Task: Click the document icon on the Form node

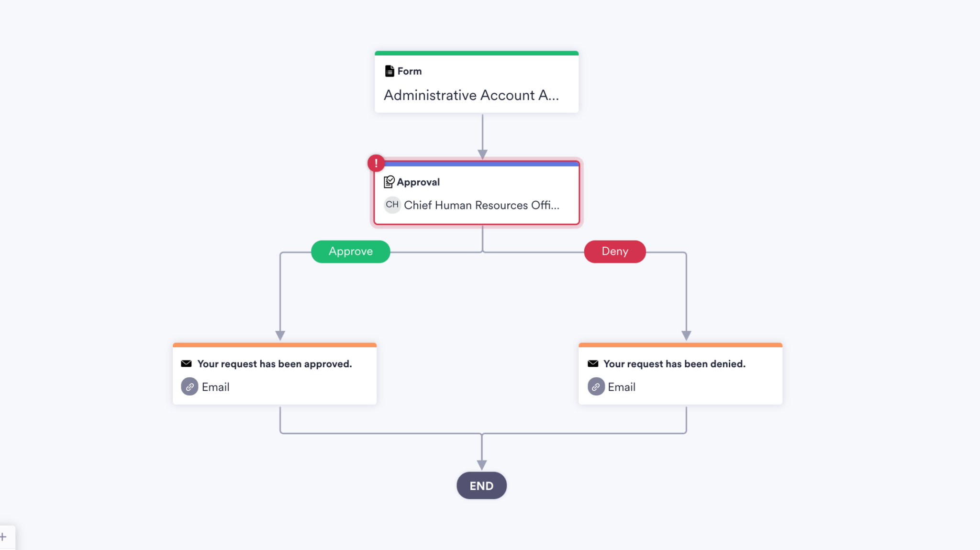Action: pyautogui.click(x=389, y=70)
